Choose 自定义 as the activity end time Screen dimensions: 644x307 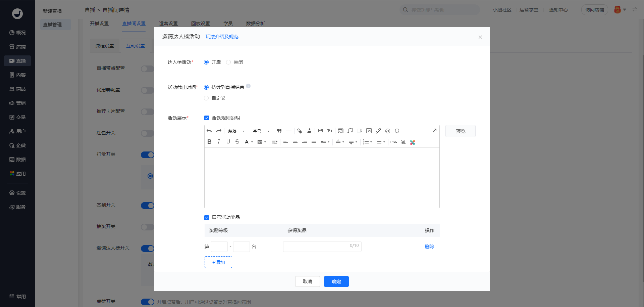[x=206, y=98]
